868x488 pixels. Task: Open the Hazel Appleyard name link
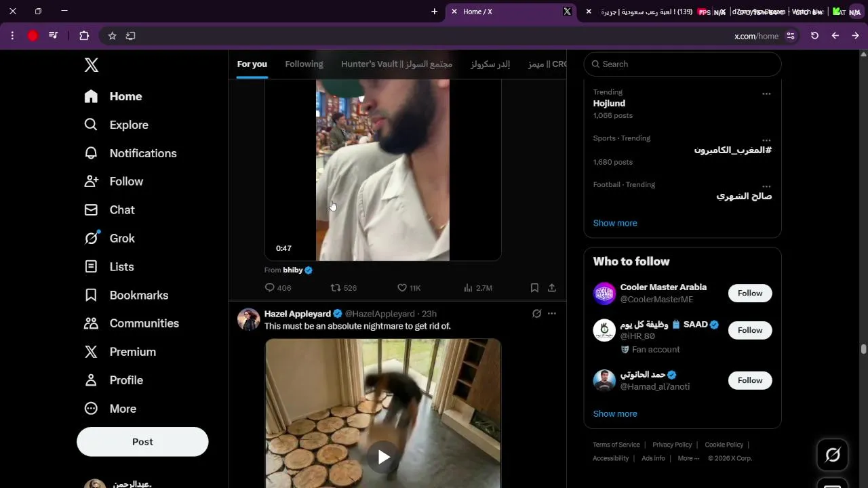(298, 314)
